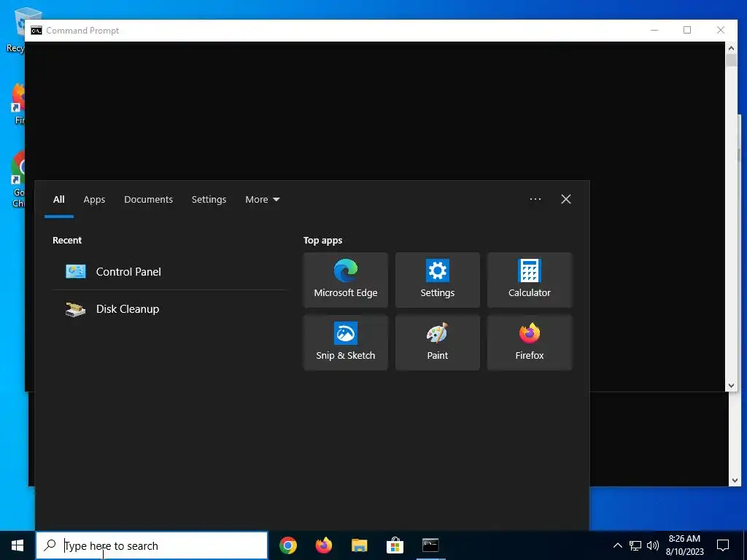Switch to Command Prompt taskbar button
The height and width of the screenshot is (560, 747).
[430, 545]
